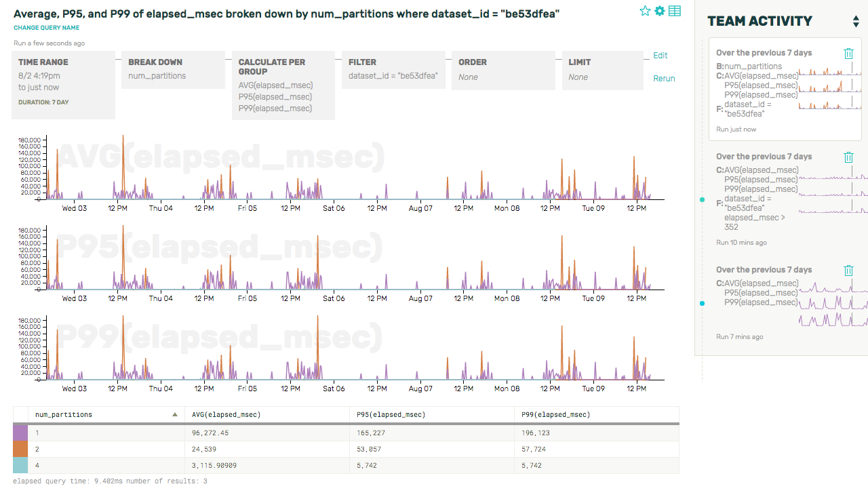This screenshot has height=497, width=868.
Task: Toggle the Team Activity up/down arrows
Action: [x=856, y=22]
